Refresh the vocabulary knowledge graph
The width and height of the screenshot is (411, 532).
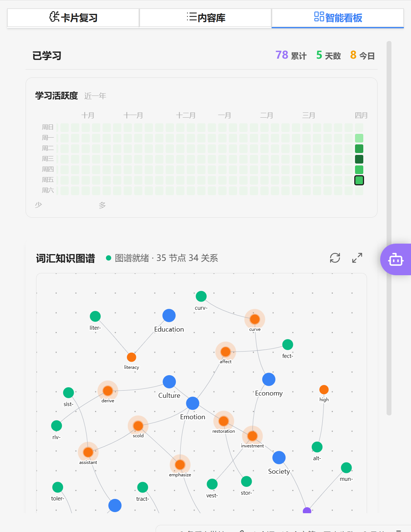click(x=335, y=258)
